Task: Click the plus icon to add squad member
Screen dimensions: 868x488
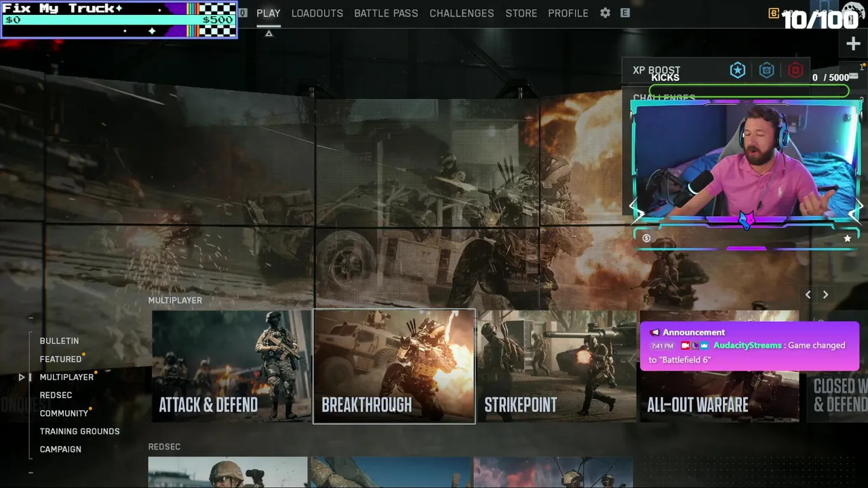Action: coord(853,44)
